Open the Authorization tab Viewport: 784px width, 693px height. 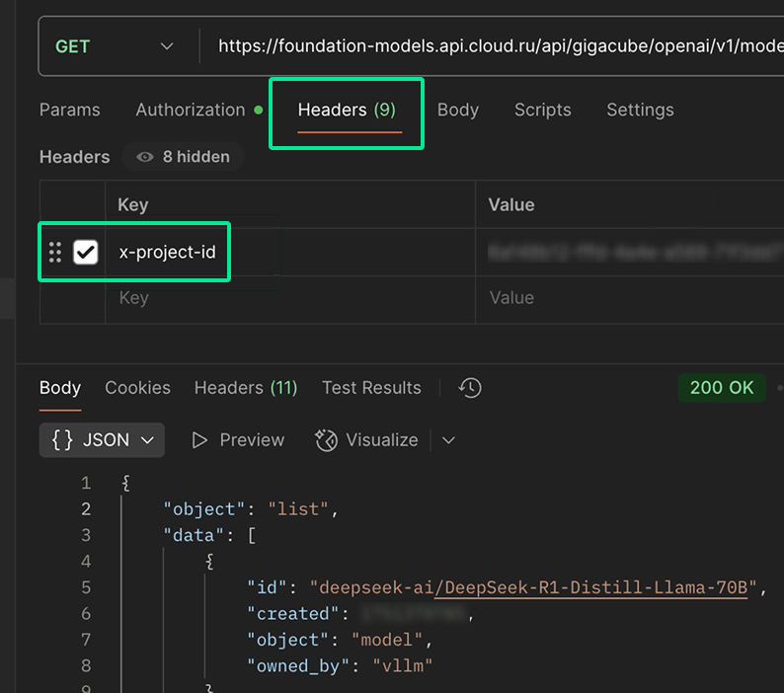(x=198, y=110)
